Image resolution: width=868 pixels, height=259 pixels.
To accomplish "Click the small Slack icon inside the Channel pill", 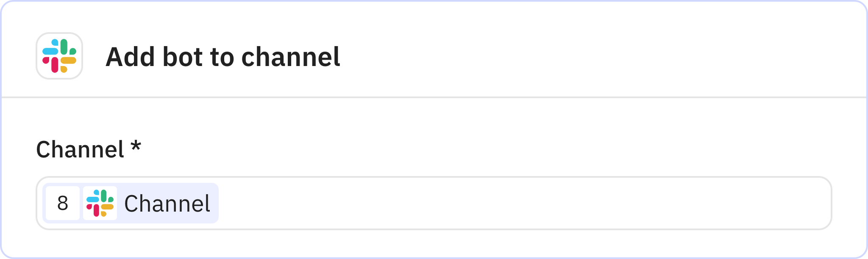I will pyautogui.click(x=100, y=203).
